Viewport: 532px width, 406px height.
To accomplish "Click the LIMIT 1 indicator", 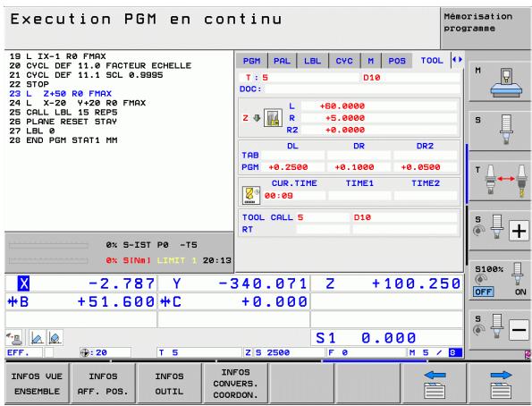I will pos(177,260).
